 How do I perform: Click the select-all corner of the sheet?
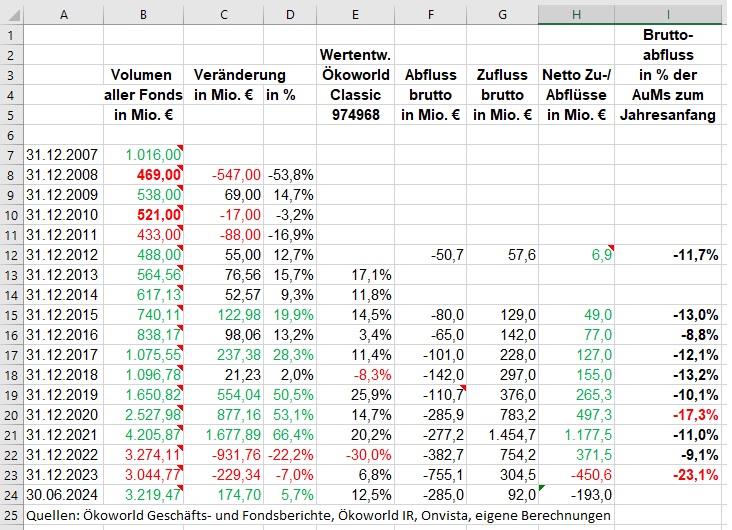[10, 15]
